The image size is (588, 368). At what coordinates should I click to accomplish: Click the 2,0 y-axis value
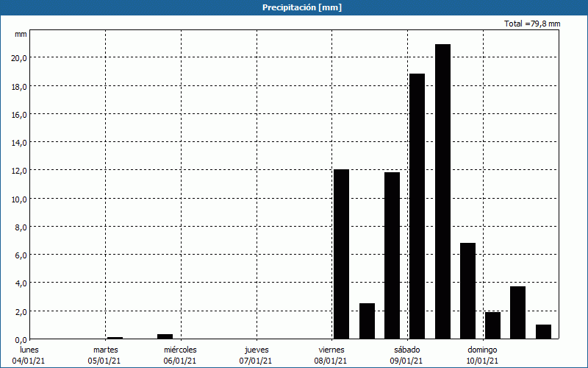click(21, 311)
